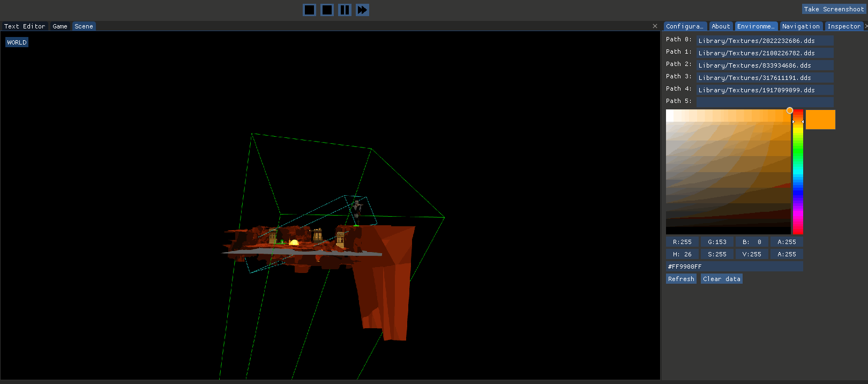Click the B: 0 blue value field
The height and width of the screenshot is (384, 868).
(752, 242)
